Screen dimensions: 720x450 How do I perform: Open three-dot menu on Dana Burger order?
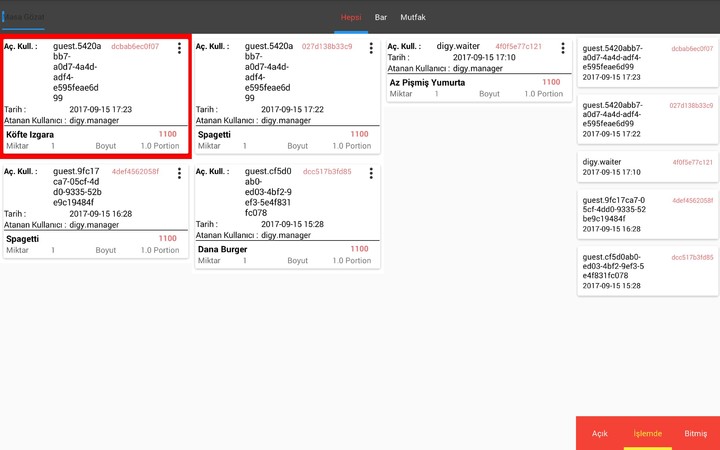[371, 173]
